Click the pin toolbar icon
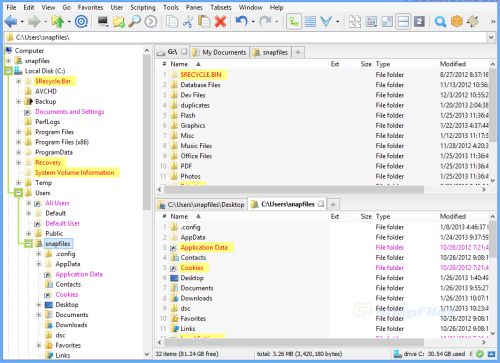Viewport: 500px width, 363px height. tap(473, 22)
